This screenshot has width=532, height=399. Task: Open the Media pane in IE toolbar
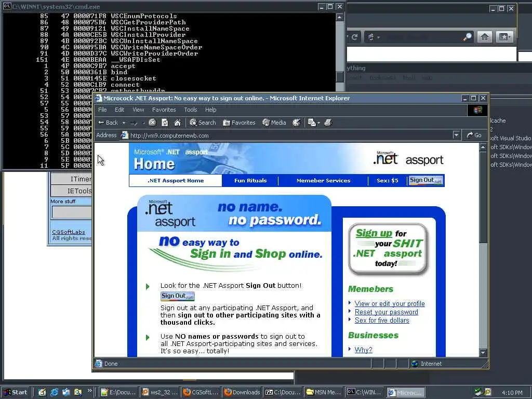point(274,123)
